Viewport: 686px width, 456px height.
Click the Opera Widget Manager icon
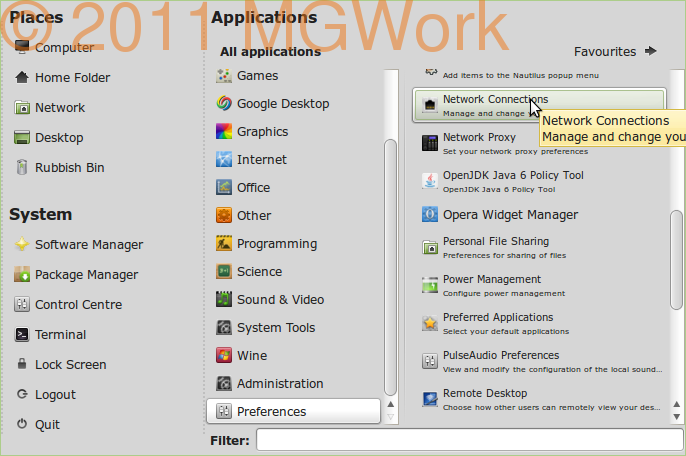[430, 214]
